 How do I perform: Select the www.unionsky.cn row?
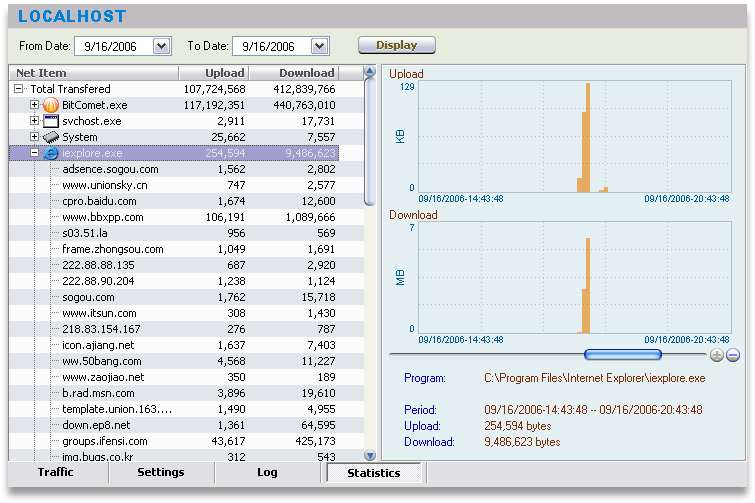pyautogui.click(x=186, y=185)
